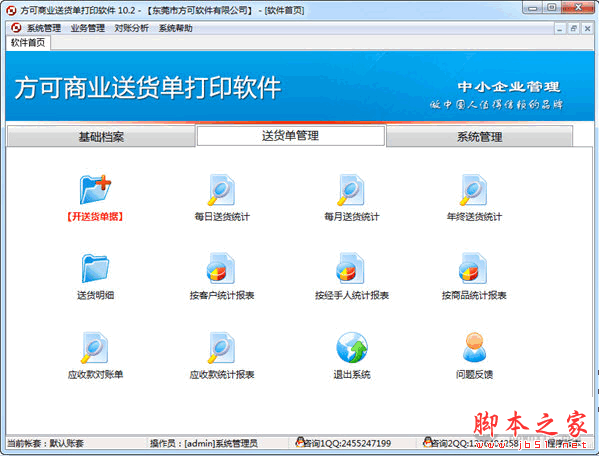Close the inner 软件首页 window
This screenshot has height=456, width=599.
pos(588,29)
